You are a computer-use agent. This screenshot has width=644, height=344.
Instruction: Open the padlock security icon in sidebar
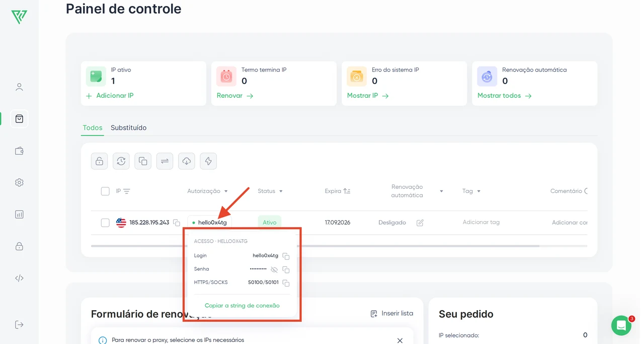click(19, 246)
